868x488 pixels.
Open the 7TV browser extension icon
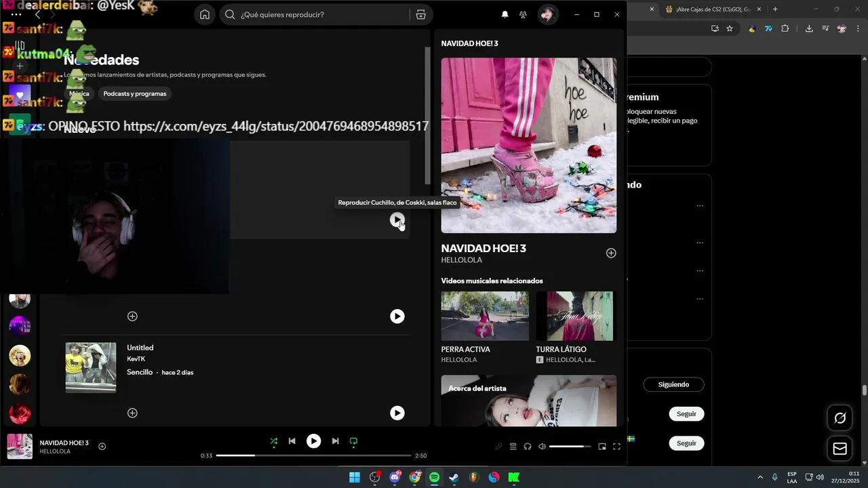768,28
